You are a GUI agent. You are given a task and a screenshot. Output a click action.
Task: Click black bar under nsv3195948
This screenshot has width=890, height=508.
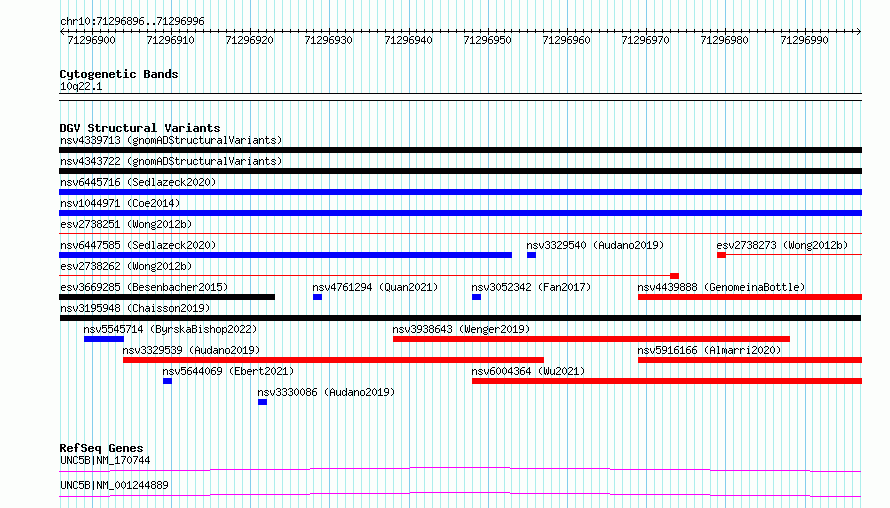coord(460,318)
